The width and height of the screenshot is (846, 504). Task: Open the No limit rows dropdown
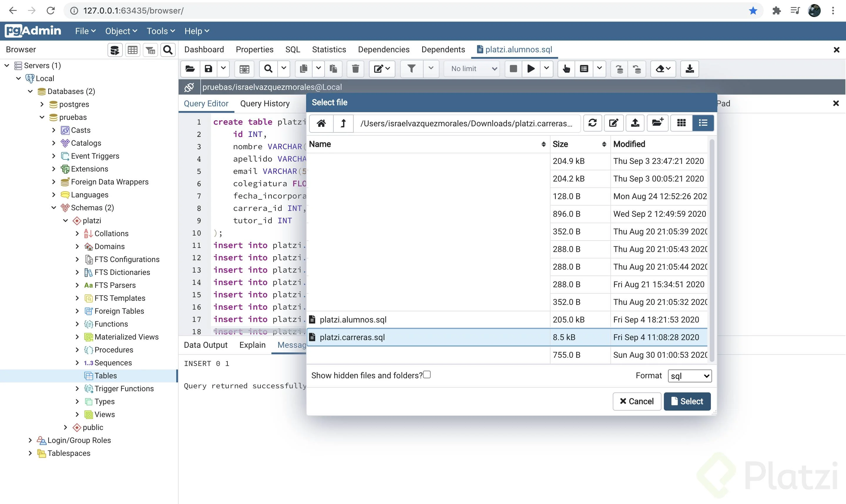(x=473, y=69)
